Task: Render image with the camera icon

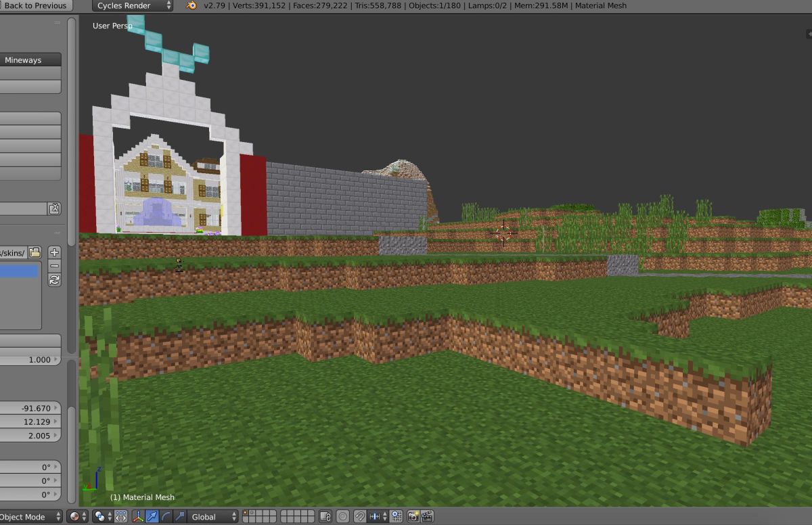Action: pos(413,516)
